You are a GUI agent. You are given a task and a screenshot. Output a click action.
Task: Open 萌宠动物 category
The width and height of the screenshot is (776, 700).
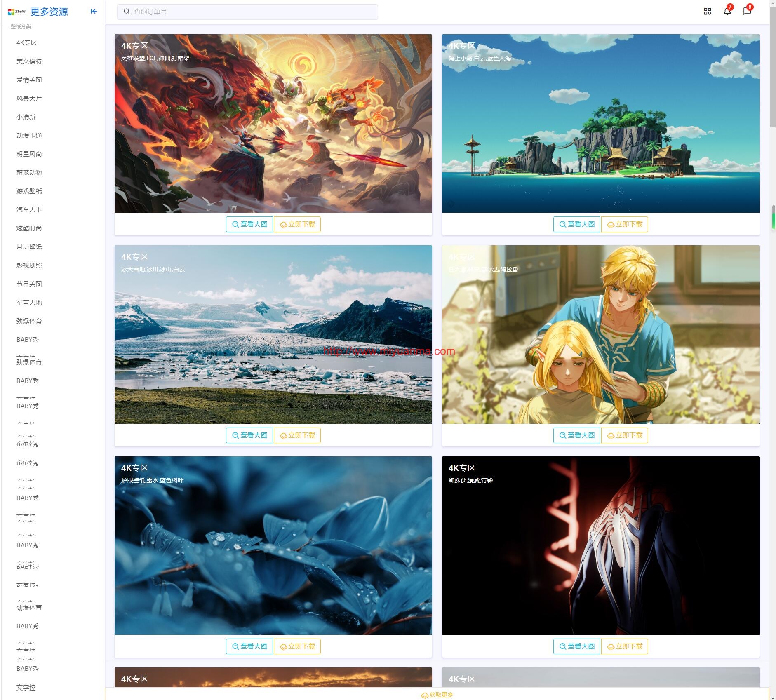(x=29, y=173)
